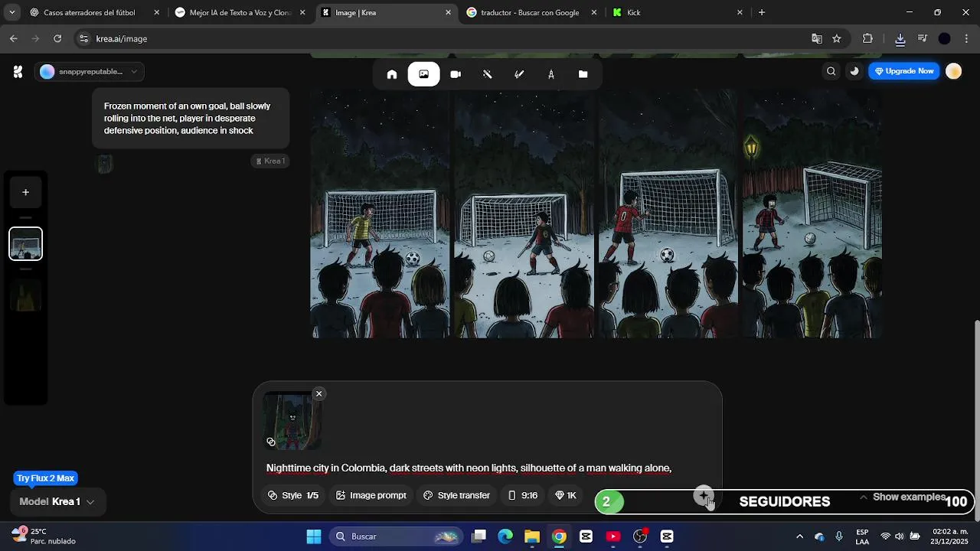The height and width of the screenshot is (551, 980).
Task: Switch to the Kick tab
Action: 677,12
